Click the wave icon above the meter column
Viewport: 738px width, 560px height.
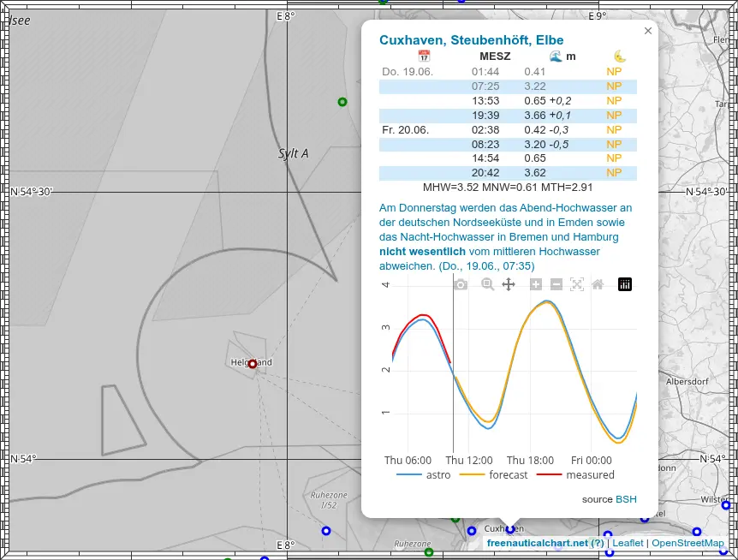[555, 56]
